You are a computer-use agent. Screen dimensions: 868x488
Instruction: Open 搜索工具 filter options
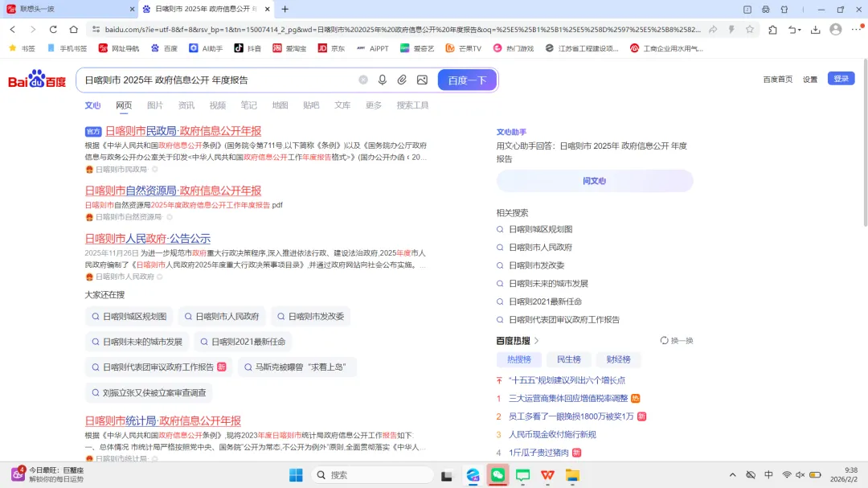[x=412, y=105]
